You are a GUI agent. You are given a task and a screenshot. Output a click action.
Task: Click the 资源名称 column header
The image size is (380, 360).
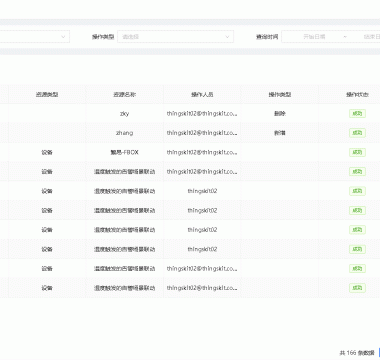125,95
